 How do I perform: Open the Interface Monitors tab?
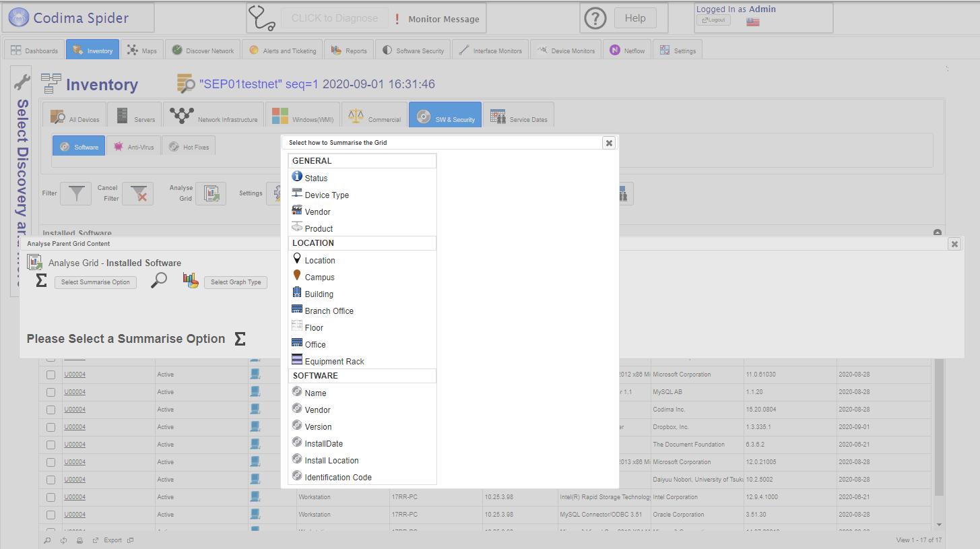pos(490,50)
